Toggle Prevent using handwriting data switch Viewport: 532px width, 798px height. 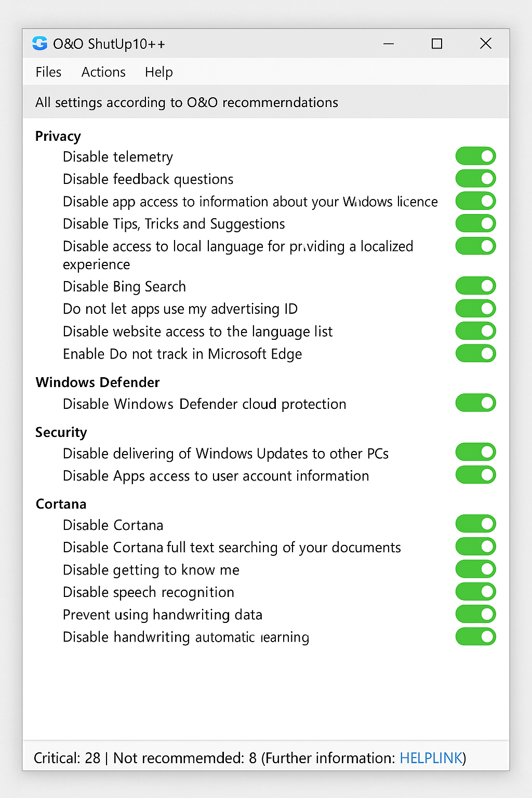pos(475,614)
